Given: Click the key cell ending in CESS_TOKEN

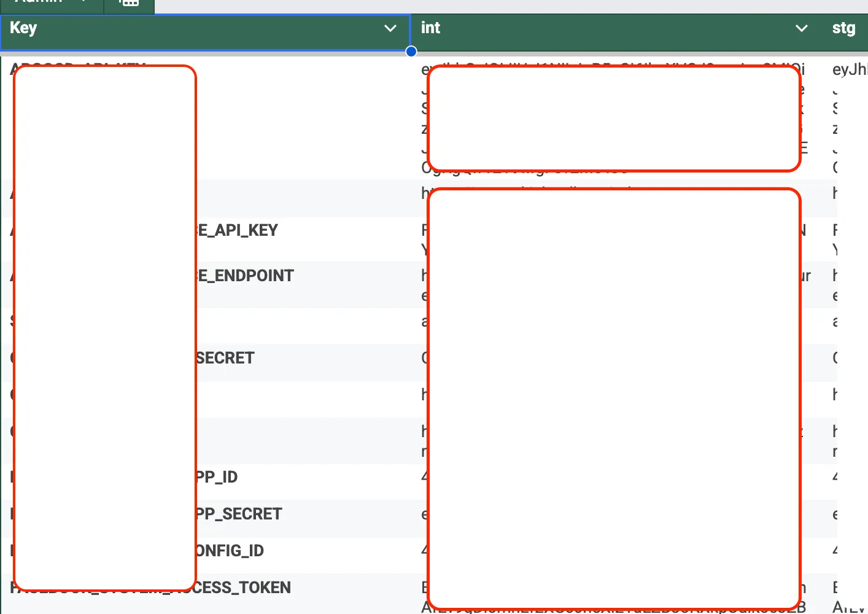Looking at the screenshot, I should click(244, 588).
